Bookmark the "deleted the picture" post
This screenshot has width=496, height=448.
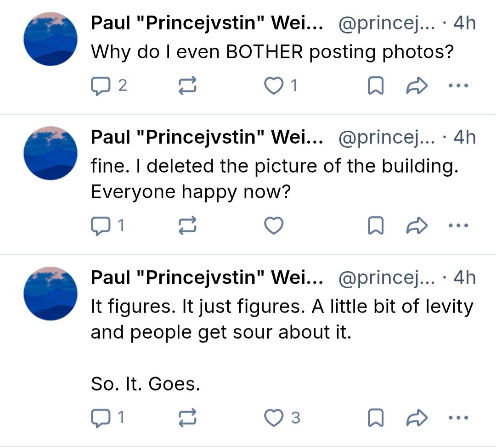coord(376,225)
